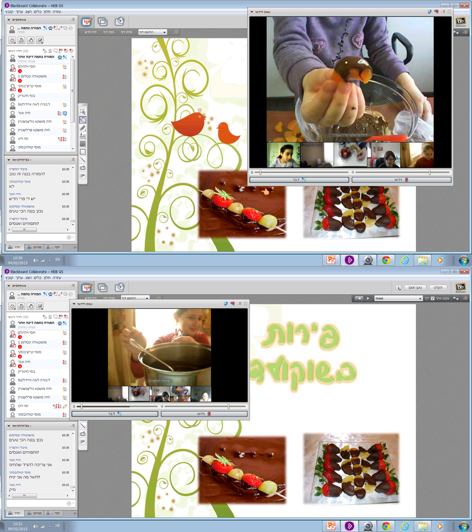Launch Chrome from taskbar beneath the apricot session
Screen dimensions: 472x532
point(386,260)
